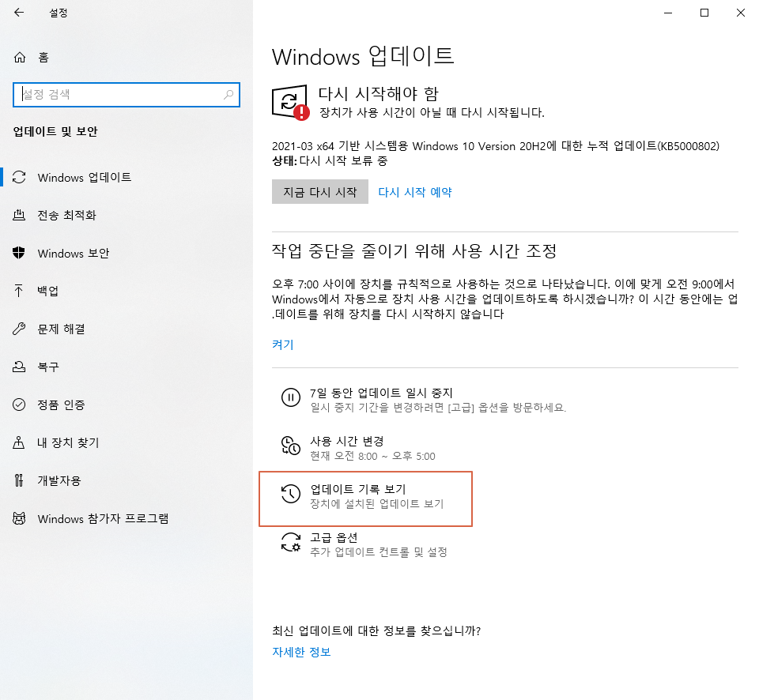Click the restart-required status icon
This screenshot has height=700, width=759.
pyautogui.click(x=290, y=103)
